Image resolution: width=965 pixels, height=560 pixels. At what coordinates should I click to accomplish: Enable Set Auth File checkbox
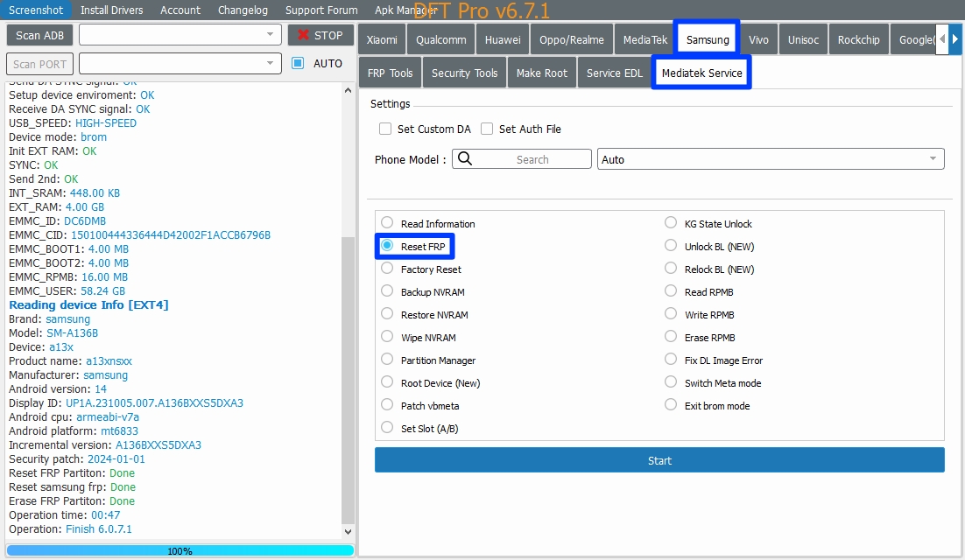(x=487, y=129)
